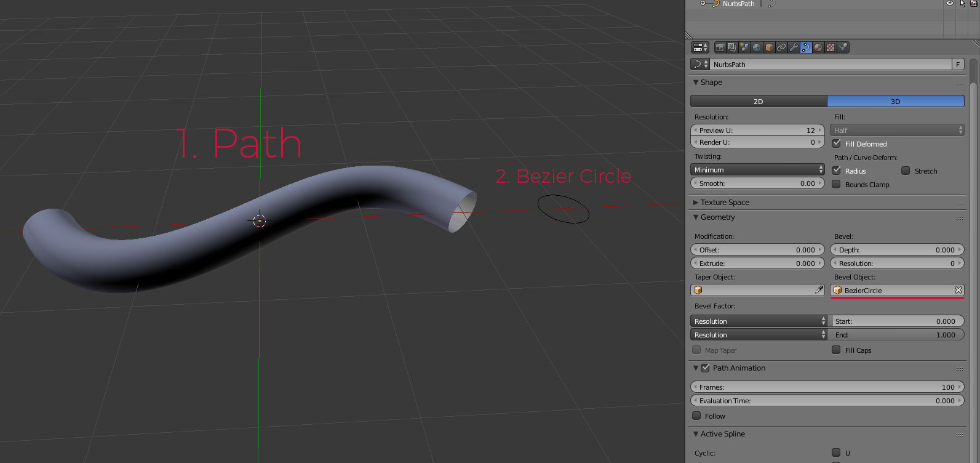Open the Physics properties tab
The image size is (980, 463).
[843, 47]
